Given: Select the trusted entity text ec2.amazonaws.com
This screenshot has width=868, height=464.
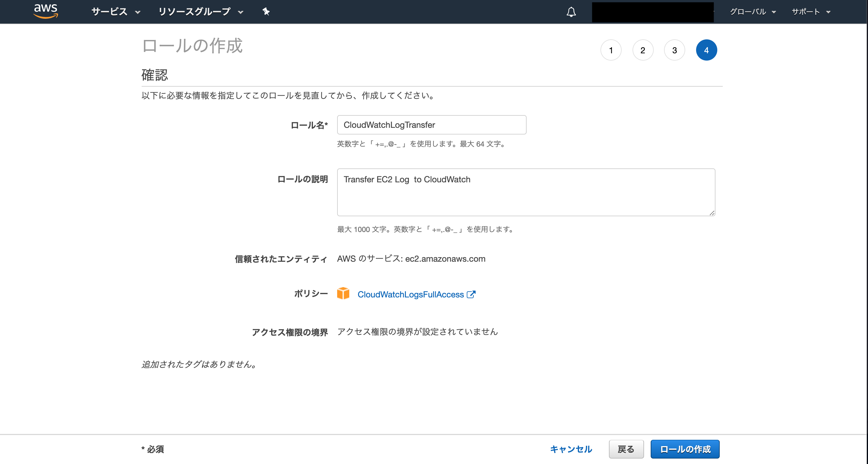Looking at the screenshot, I should click(445, 259).
